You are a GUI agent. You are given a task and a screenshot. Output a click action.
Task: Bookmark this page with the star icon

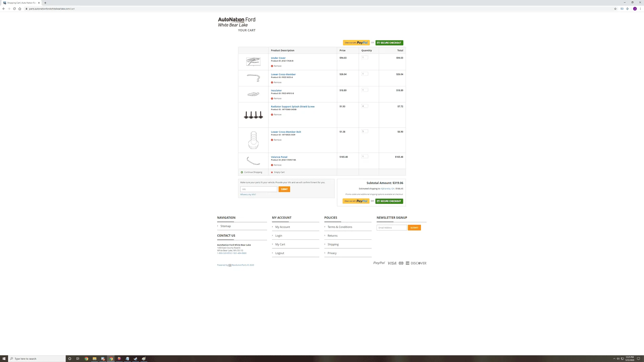click(x=615, y=9)
